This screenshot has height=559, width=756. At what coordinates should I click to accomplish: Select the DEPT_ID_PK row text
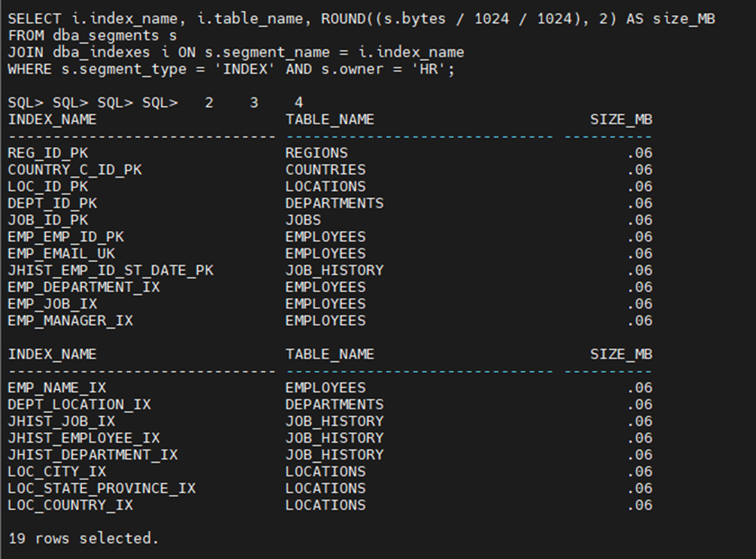pyautogui.click(x=52, y=203)
